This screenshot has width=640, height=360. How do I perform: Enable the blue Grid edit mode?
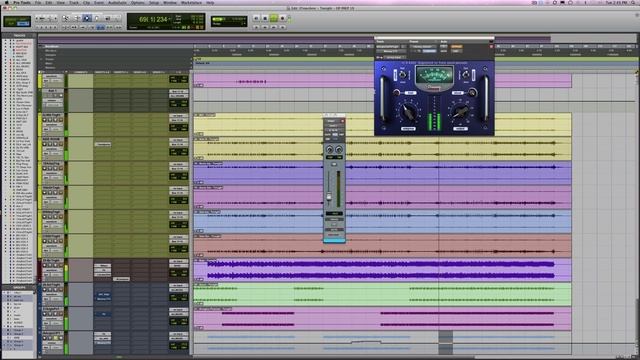tap(23, 24)
